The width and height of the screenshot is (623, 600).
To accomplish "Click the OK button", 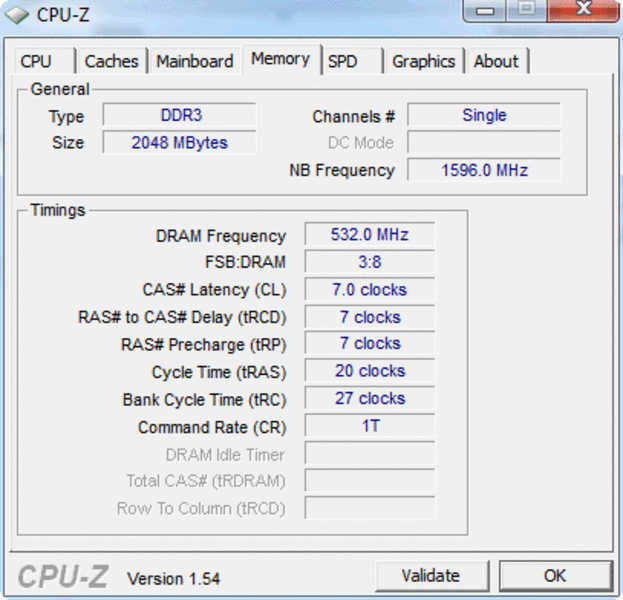I will pyautogui.click(x=555, y=576).
